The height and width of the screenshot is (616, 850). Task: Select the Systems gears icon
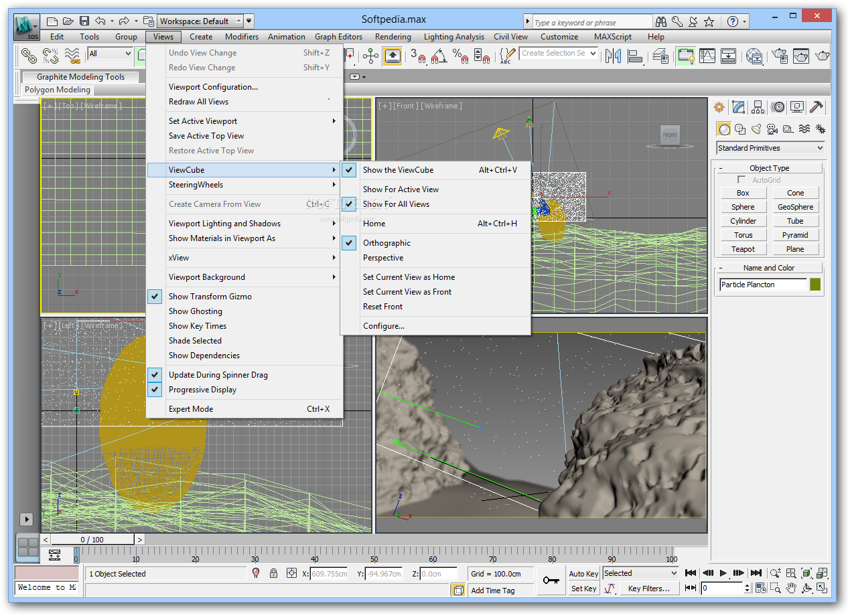point(820,129)
